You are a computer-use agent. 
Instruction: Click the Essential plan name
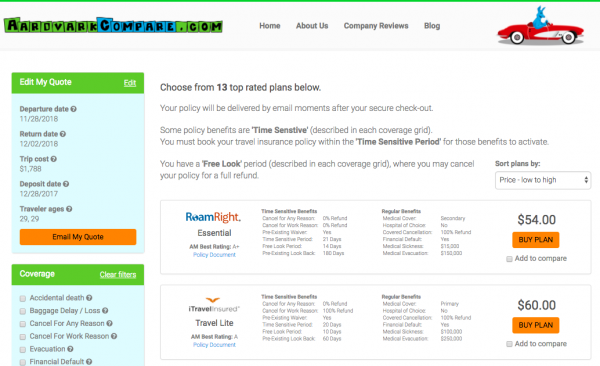[x=214, y=233]
